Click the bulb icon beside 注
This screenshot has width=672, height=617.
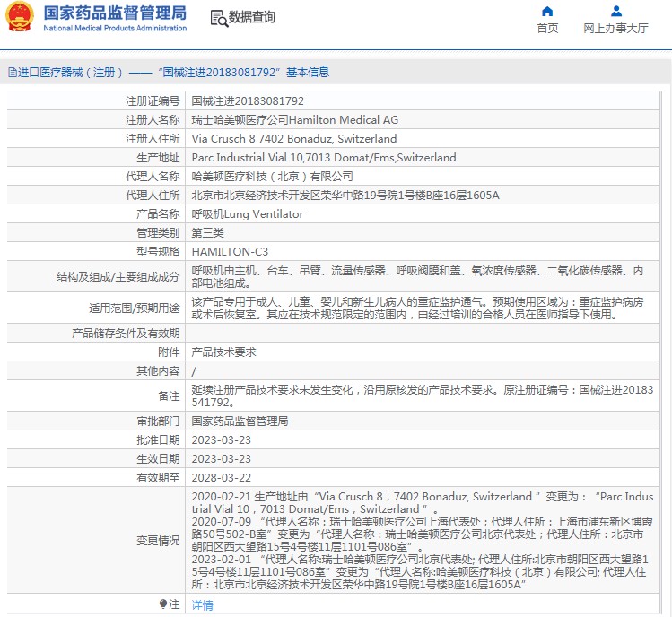click(163, 604)
